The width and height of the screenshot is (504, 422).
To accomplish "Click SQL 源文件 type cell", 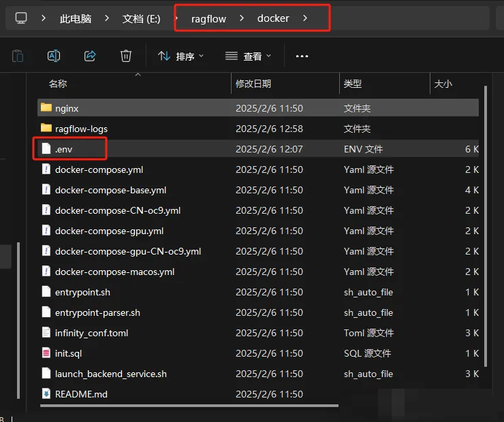I will pyautogui.click(x=367, y=353).
